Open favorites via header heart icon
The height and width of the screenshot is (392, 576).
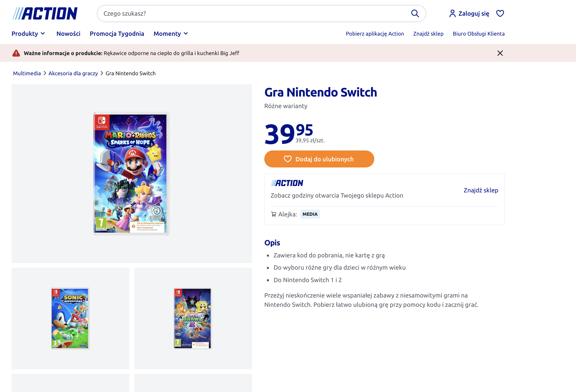[x=500, y=13]
